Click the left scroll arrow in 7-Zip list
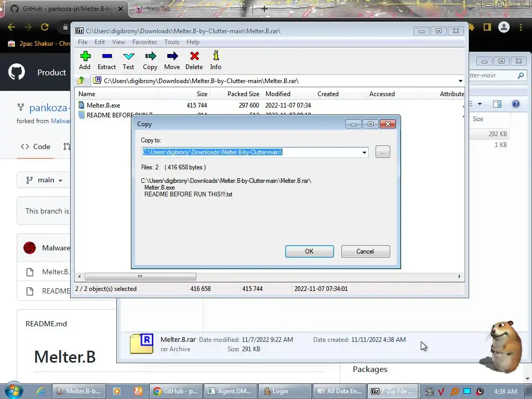The width and height of the screenshot is (532, 399). [79, 276]
